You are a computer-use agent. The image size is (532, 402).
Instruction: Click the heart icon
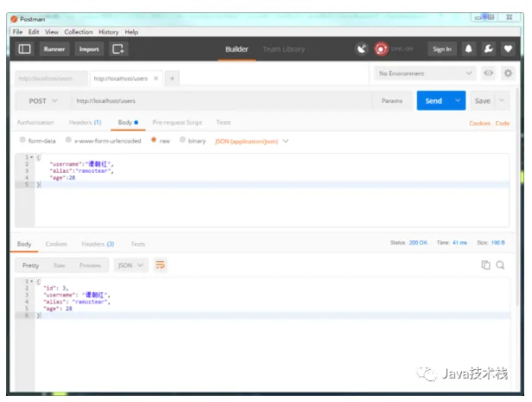click(x=508, y=49)
